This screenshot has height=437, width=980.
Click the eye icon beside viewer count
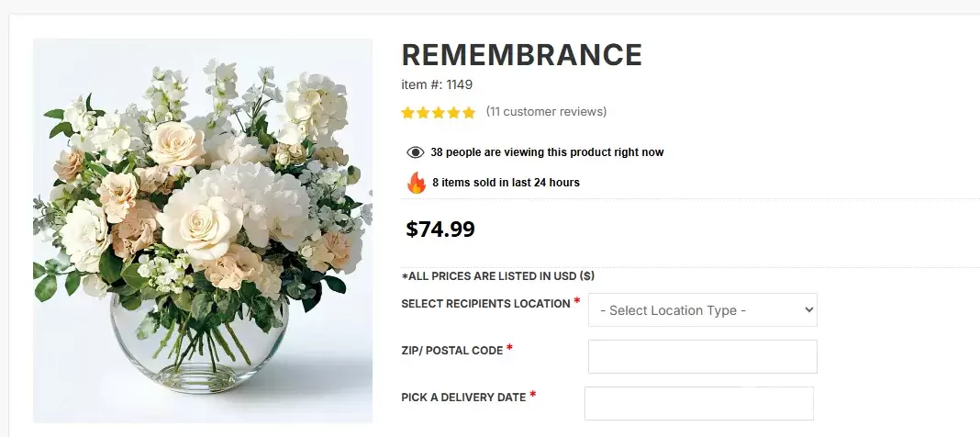(x=415, y=152)
